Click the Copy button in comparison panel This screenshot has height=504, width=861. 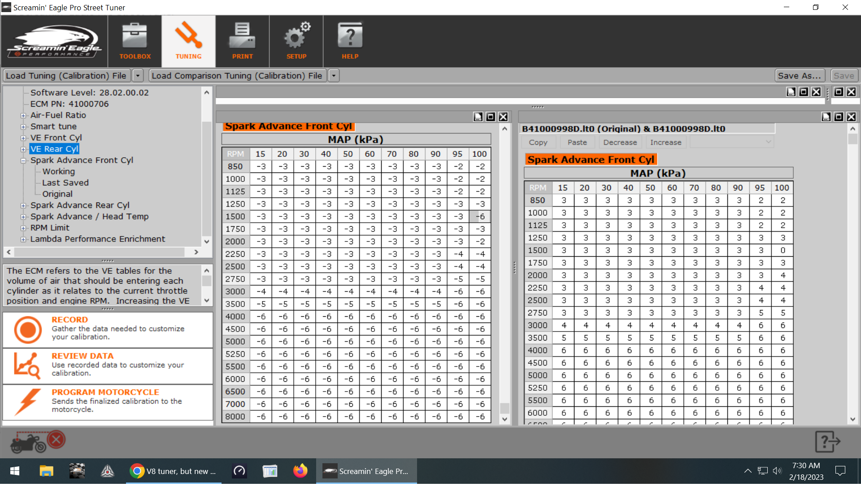click(x=538, y=142)
